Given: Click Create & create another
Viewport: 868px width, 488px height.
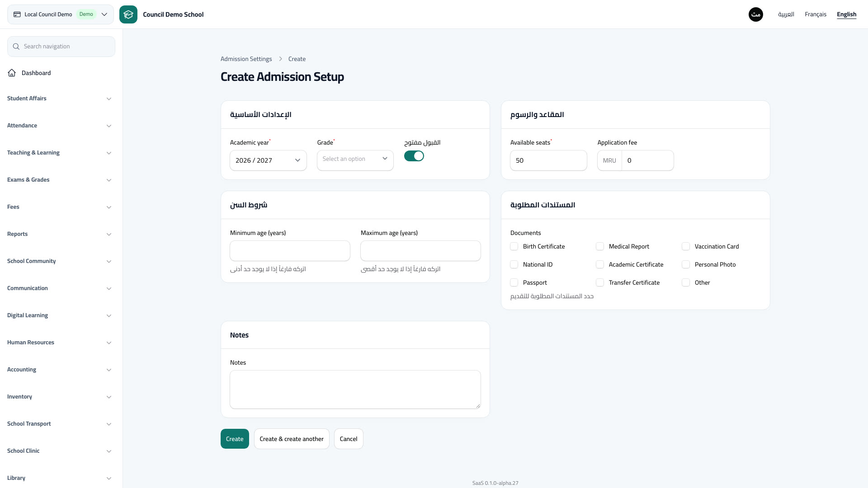Looking at the screenshot, I should [292, 439].
